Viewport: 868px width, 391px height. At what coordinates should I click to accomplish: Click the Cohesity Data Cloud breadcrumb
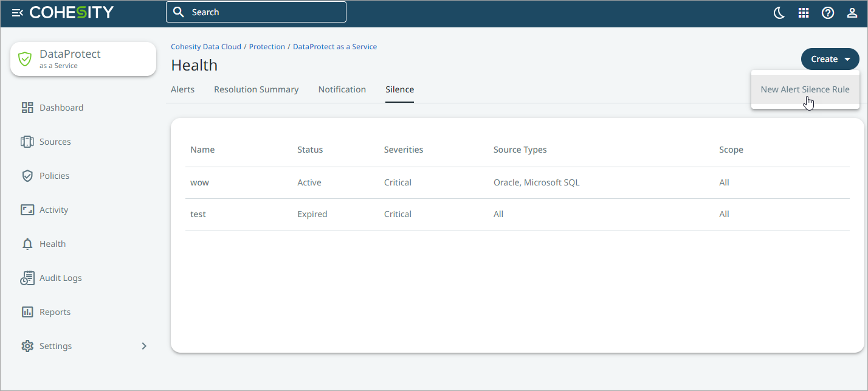pyautogui.click(x=206, y=47)
